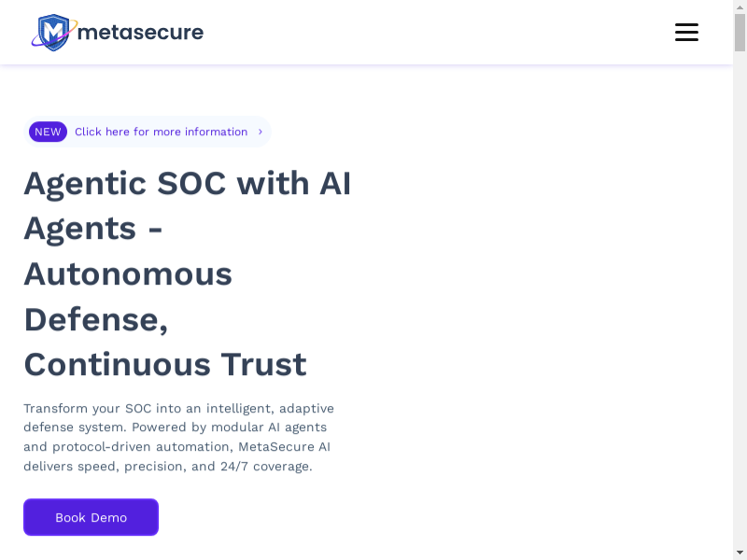Click the "Transform your SOC" paragraph line
The image size is (747, 560).
point(178,408)
